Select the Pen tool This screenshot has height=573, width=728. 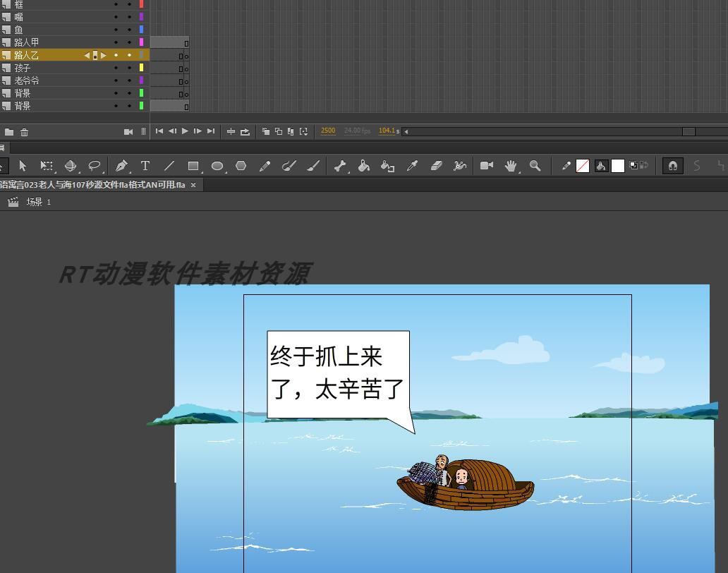pos(121,166)
